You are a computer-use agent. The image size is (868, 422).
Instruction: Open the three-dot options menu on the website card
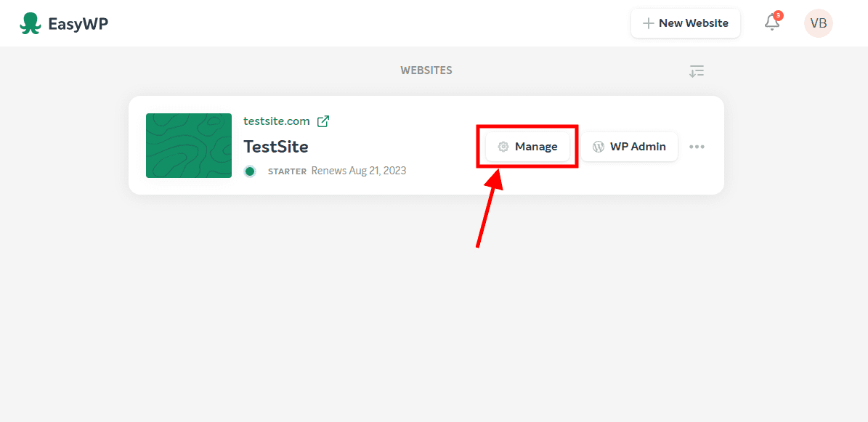click(697, 146)
